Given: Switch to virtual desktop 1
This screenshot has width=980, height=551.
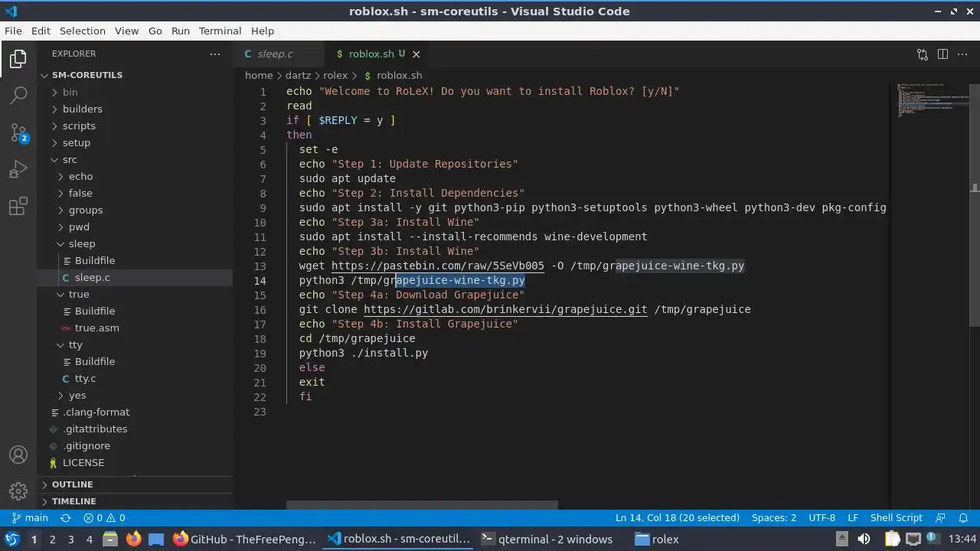Looking at the screenshot, I should pyautogui.click(x=34, y=539).
